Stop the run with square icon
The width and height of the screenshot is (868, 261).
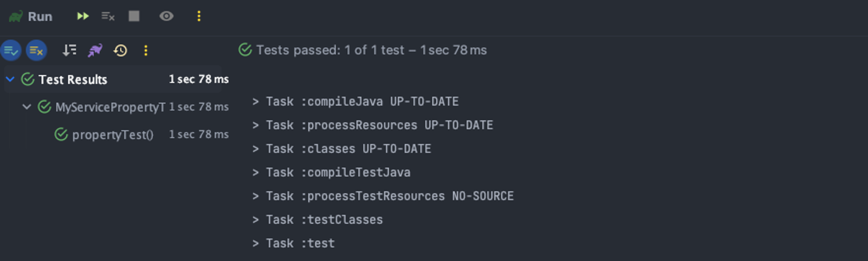point(134,17)
